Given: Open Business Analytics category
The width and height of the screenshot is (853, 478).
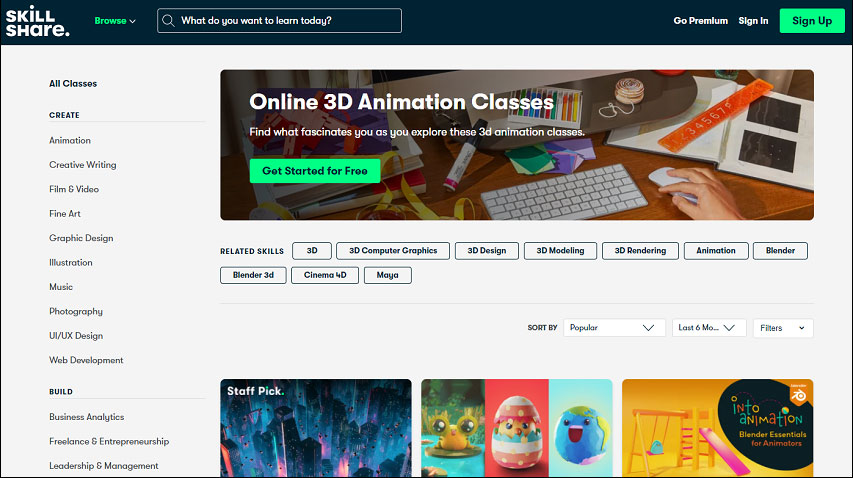Looking at the screenshot, I should pyautogui.click(x=86, y=417).
